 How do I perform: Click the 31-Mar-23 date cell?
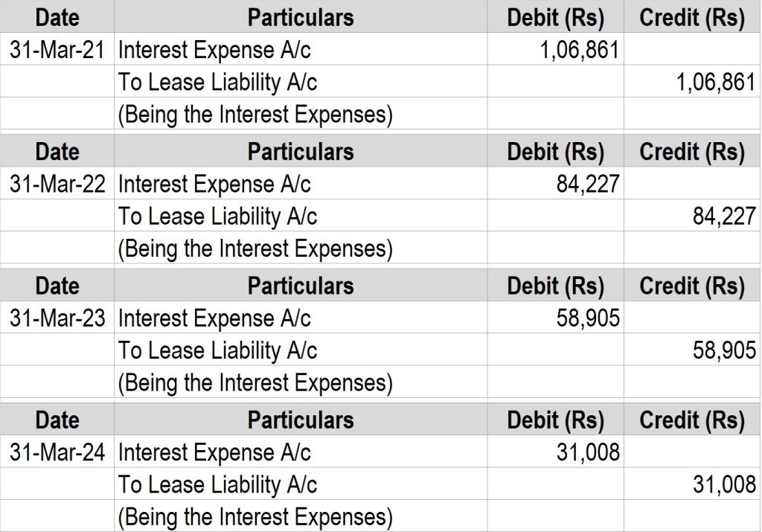click(x=57, y=318)
